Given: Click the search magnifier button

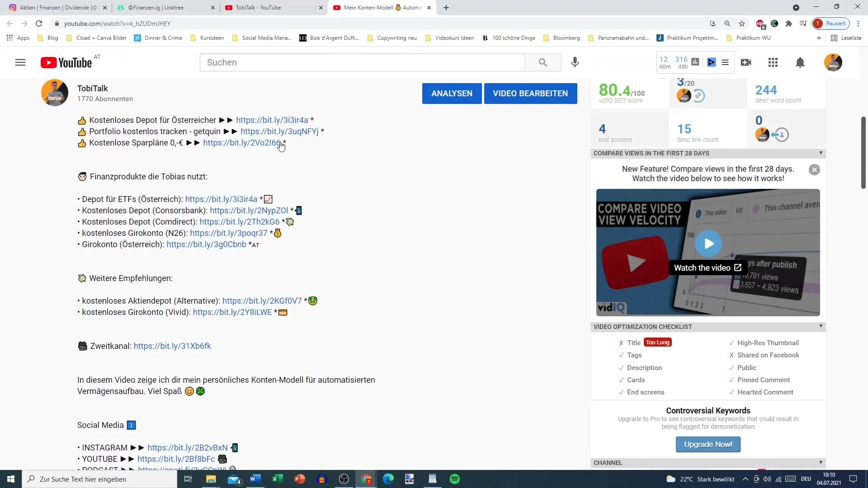Looking at the screenshot, I should [x=542, y=62].
